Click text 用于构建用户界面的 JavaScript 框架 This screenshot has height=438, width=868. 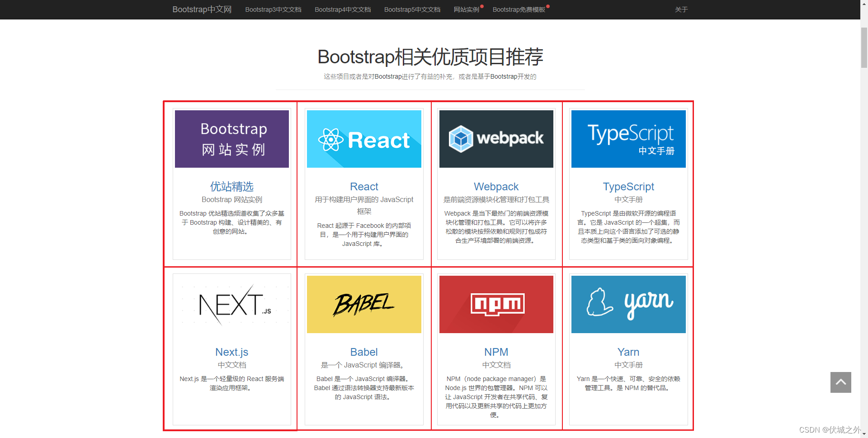point(364,205)
